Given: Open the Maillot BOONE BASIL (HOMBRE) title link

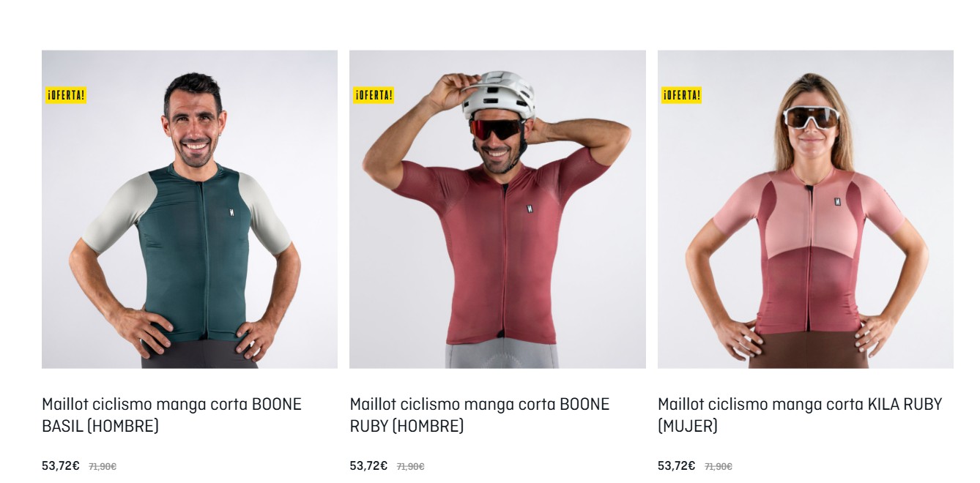Looking at the screenshot, I should (x=171, y=415).
